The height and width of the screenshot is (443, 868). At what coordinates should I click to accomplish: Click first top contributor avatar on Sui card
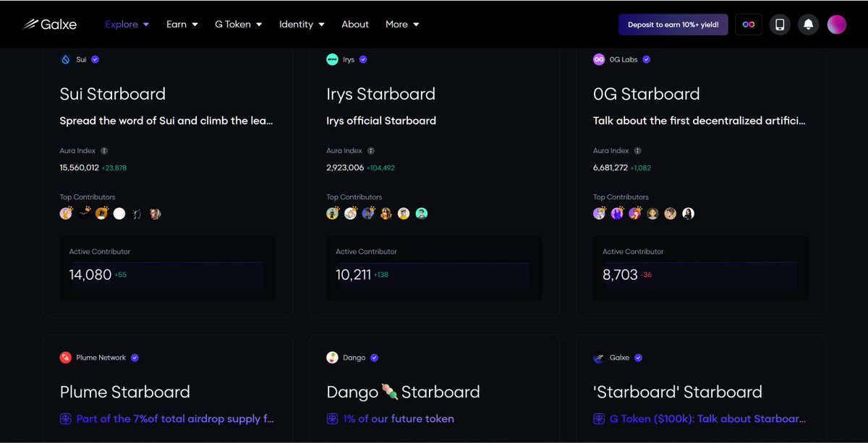click(66, 213)
